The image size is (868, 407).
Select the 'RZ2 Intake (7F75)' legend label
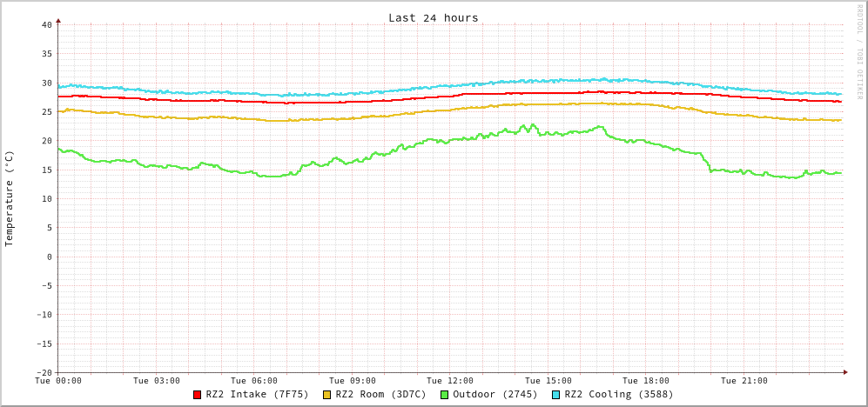pos(257,395)
